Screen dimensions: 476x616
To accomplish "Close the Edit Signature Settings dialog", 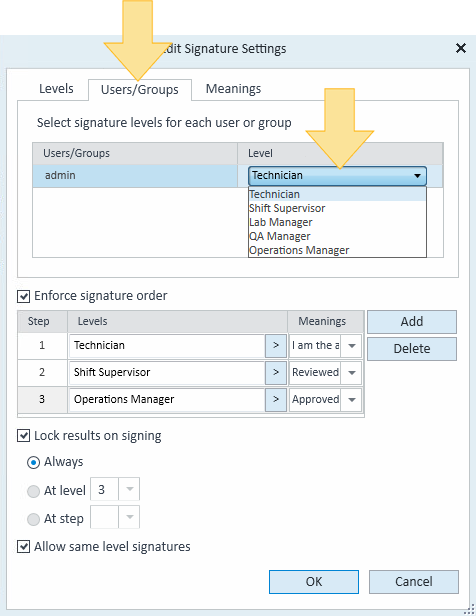I will [461, 48].
